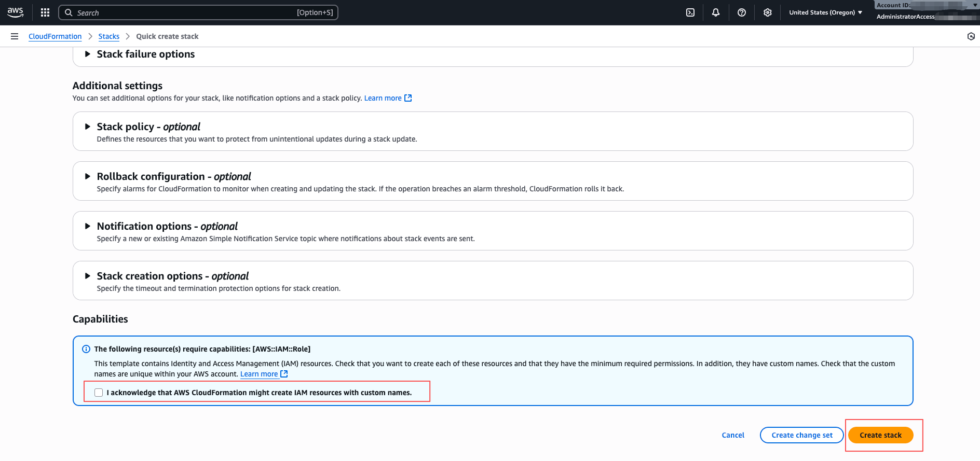Click the top Search input field
The height and width of the screenshot is (461, 980).
[198, 12]
